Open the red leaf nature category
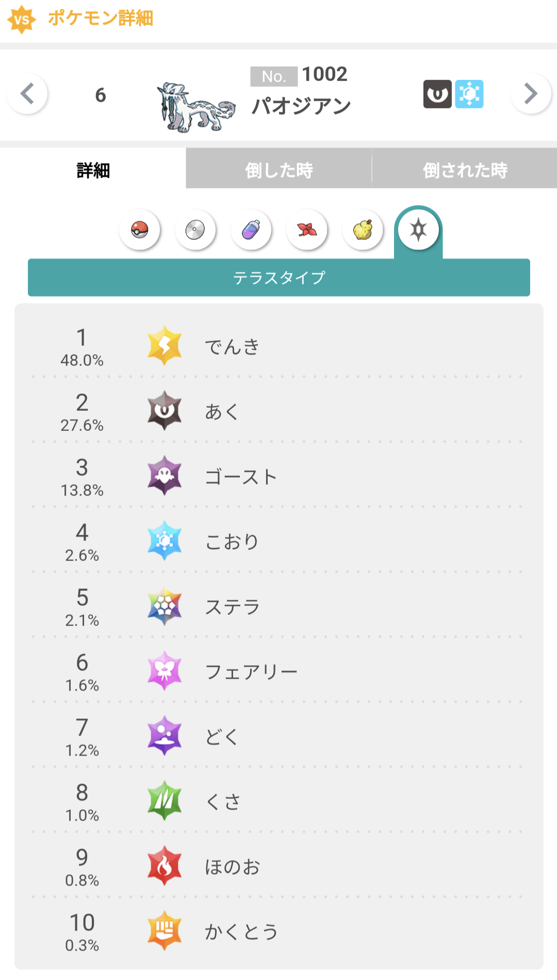Viewport: 557px width, 980px height. tap(307, 230)
